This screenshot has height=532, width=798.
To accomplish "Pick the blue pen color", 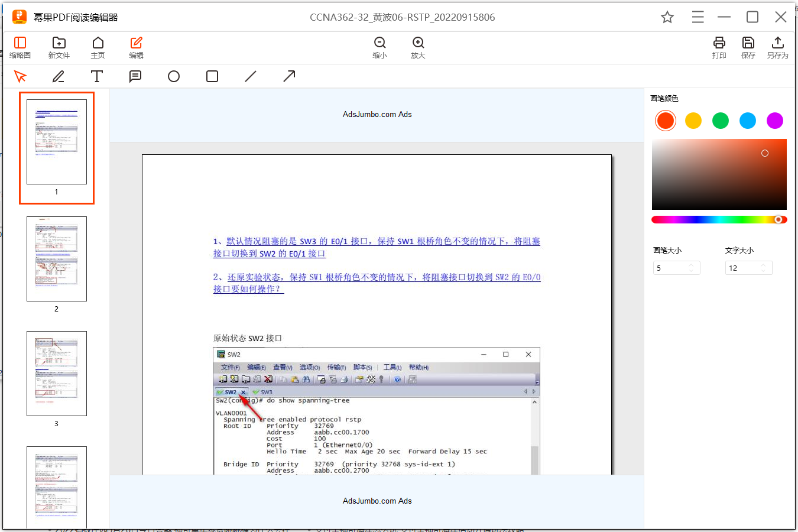I will click(x=748, y=121).
